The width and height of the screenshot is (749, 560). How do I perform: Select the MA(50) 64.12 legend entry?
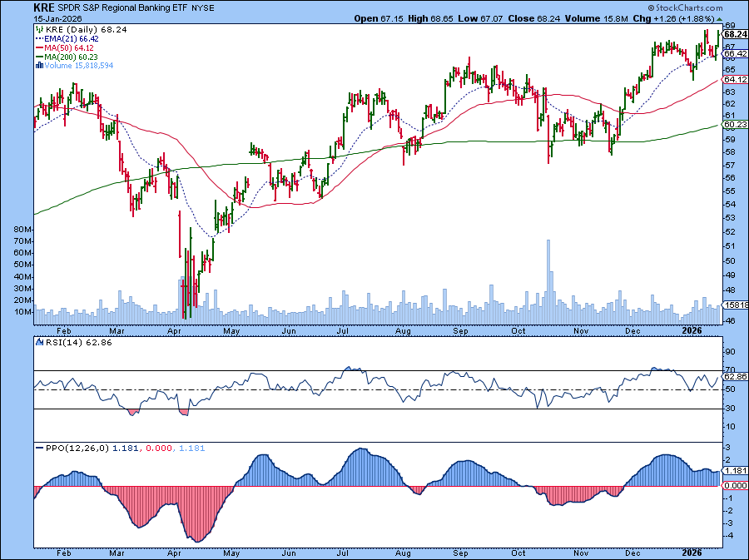pyautogui.click(x=70, y=47)
